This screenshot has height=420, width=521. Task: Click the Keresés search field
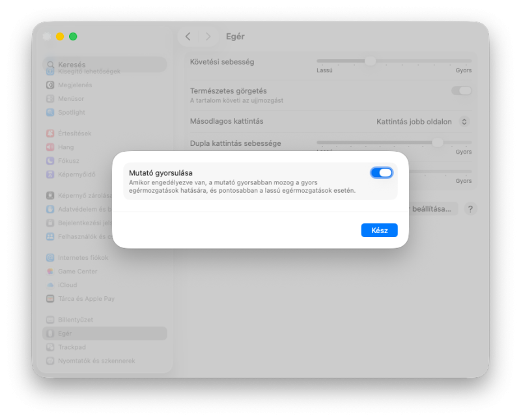coord(105,64)
